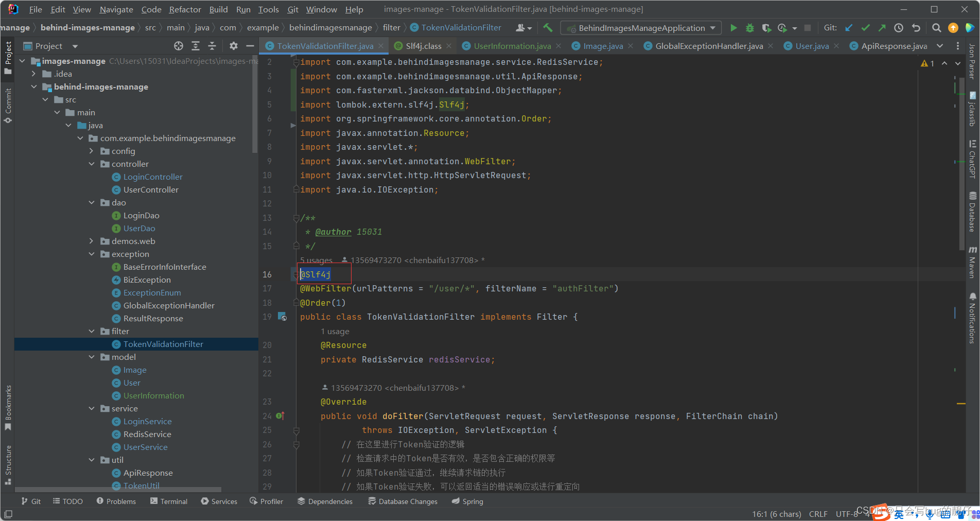
Task: Expand the .idea folder
Action: click(33, 74)
